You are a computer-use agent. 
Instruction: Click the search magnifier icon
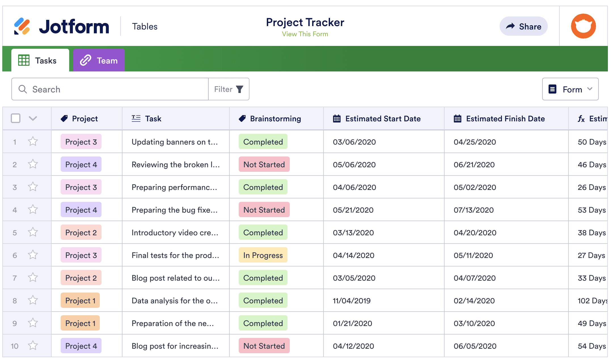click(x=23, y=89)
